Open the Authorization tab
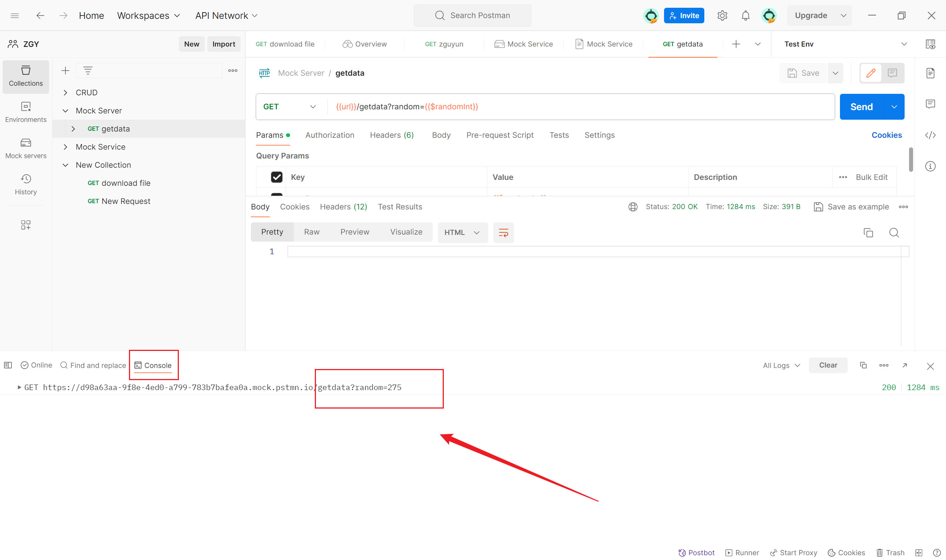The width and height of the screenshot is (946, 560). click(x=330, y=135)
